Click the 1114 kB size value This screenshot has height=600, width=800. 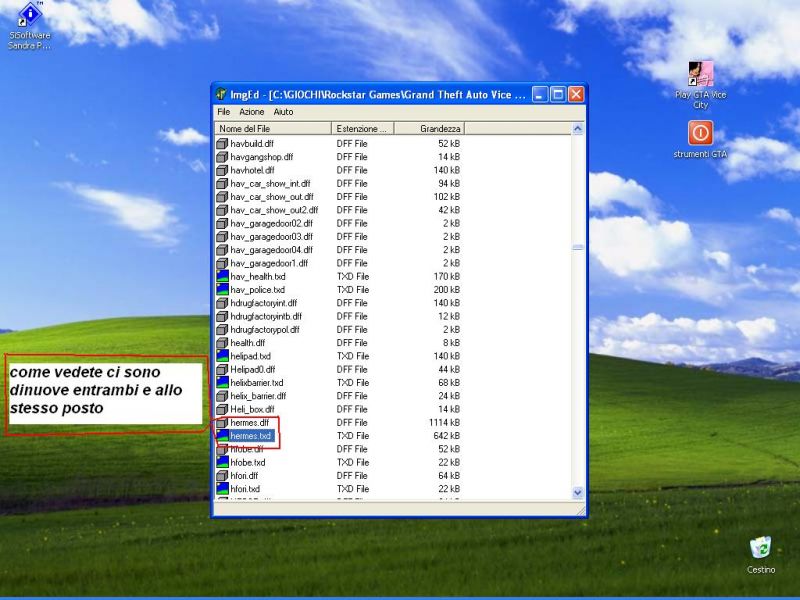[x=444, y=422]
